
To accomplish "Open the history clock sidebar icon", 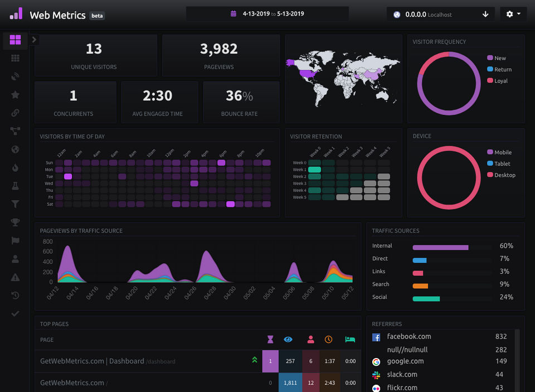I will [15, 296].
